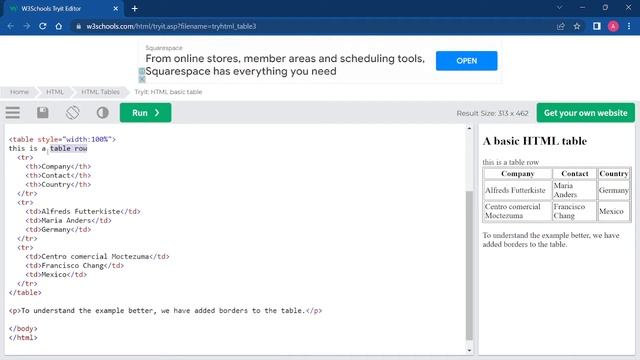
Task: Click the Alfreds Futterkiste cell in result table
Action: point(518,190)
